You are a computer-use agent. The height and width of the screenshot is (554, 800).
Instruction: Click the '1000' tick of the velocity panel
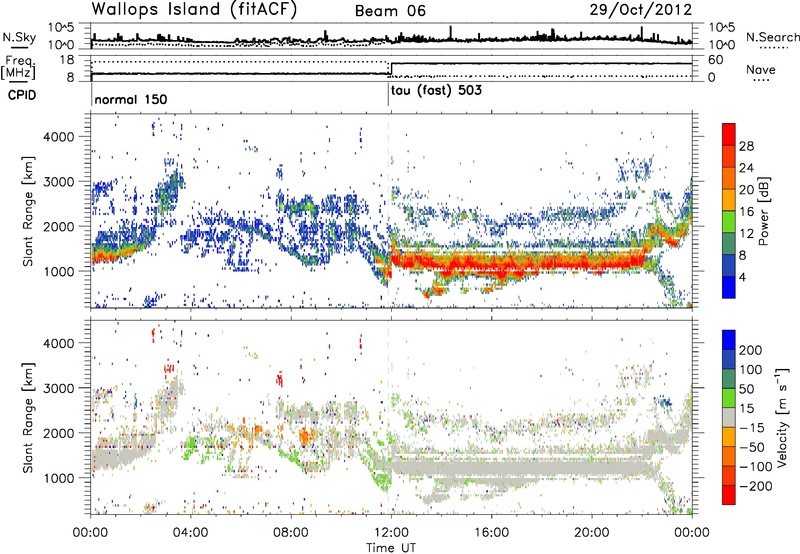58,478
